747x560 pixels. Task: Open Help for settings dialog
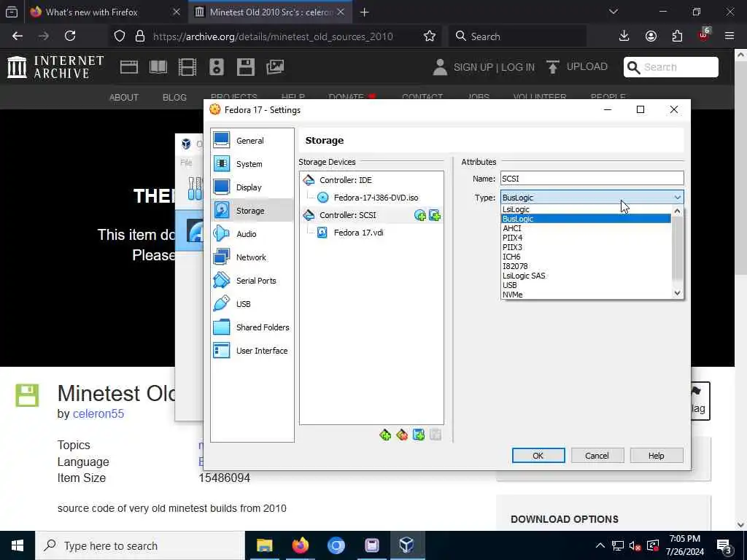656,456
